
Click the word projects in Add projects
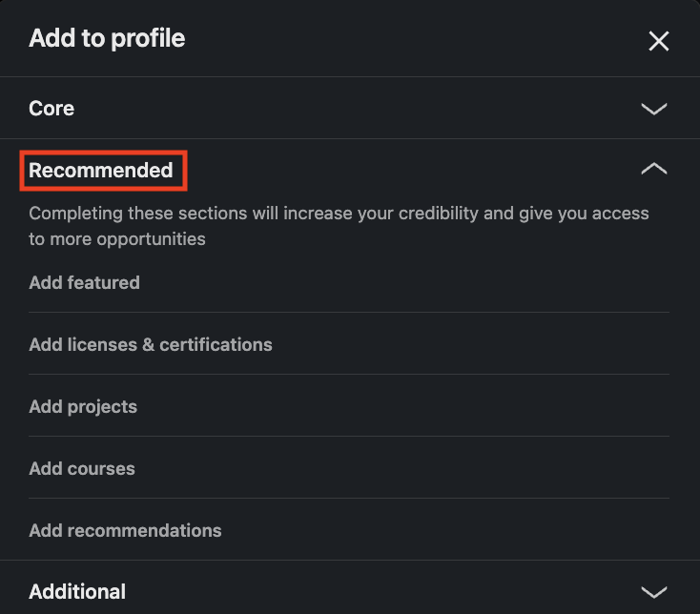102,407
